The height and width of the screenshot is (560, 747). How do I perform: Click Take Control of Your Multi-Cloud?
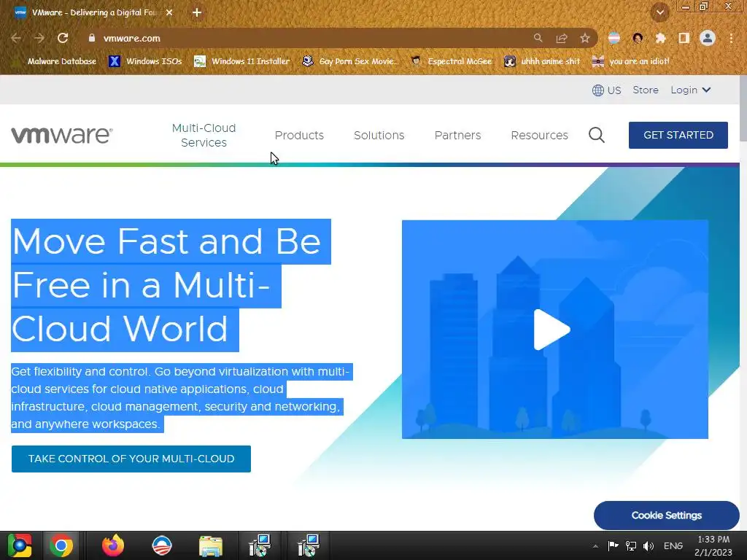pyautogui.click(x=131, y=459)
